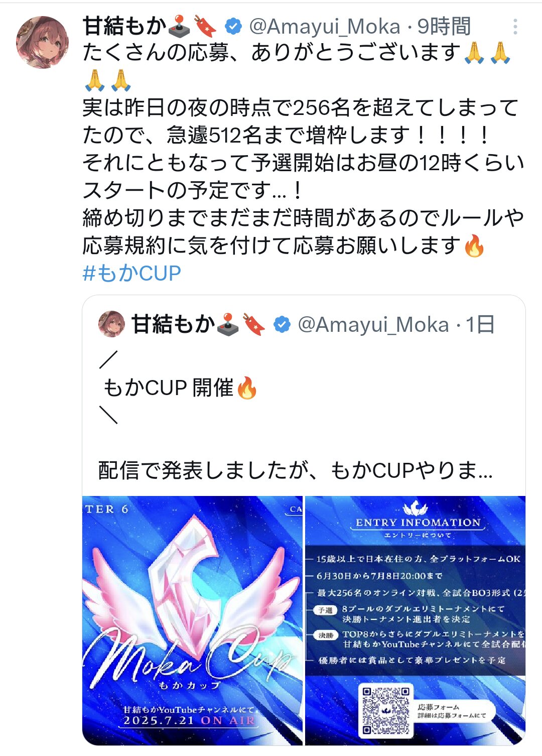Tap the verified badge in the quoted tweet
This screenshot has width=542, height=756.
tap(282, 324)
